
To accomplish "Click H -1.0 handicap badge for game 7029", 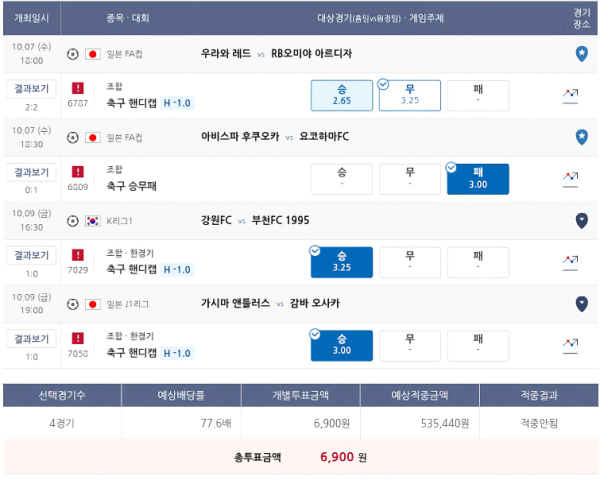I will tap(177, 270).
